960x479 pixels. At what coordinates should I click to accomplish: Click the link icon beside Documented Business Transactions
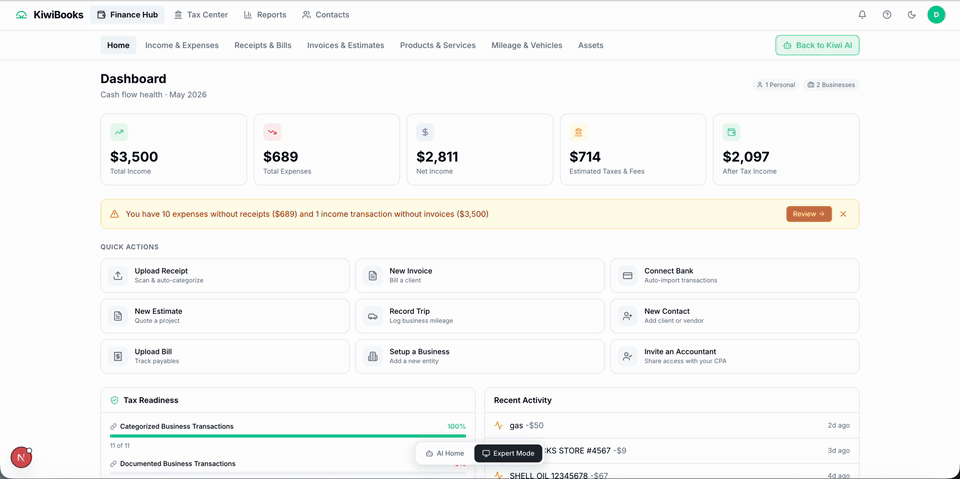113,464
